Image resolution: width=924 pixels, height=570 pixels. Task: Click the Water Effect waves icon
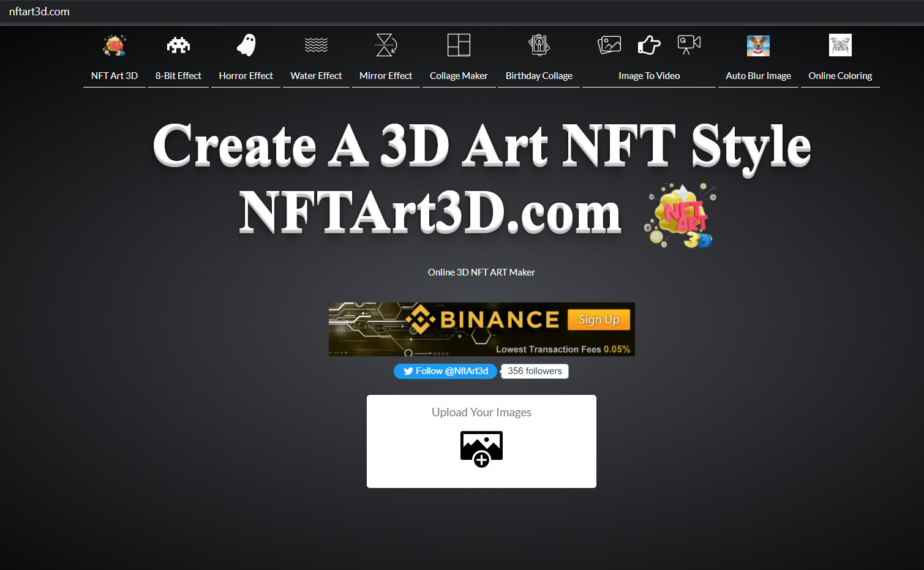[x=316, y=45]
